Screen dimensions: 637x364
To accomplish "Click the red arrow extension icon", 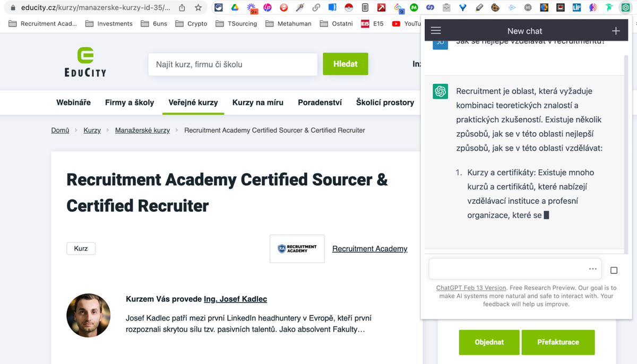I will click(x=381, y=8).
